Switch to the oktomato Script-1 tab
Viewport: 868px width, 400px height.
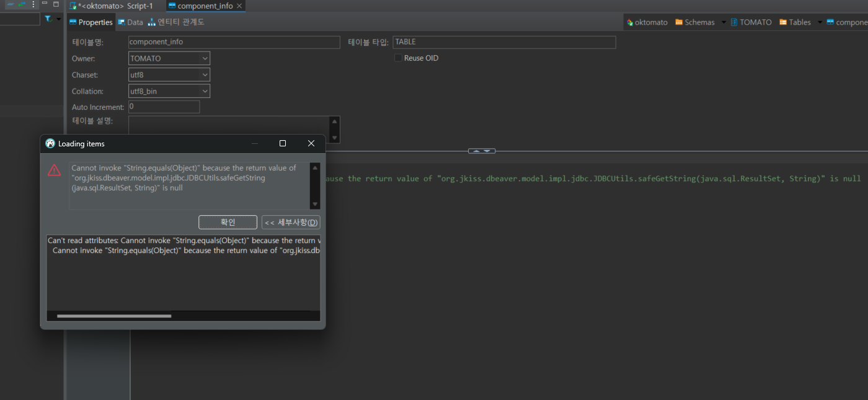112,6
